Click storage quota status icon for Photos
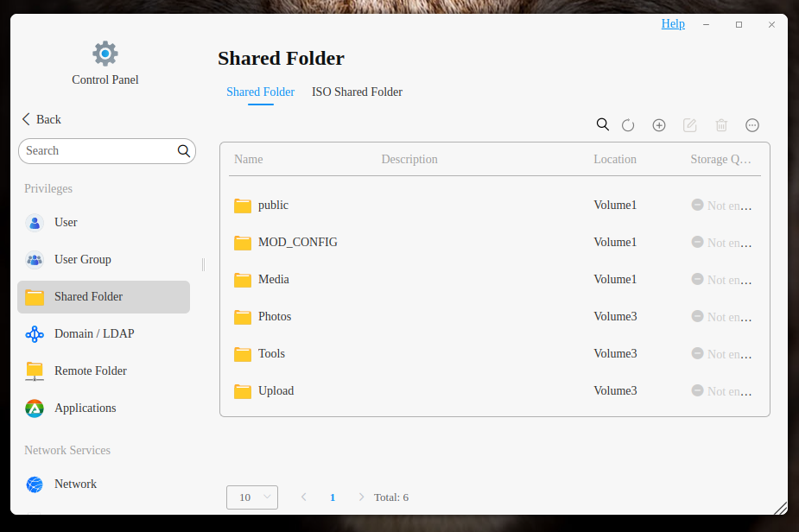 pos(697,316)
